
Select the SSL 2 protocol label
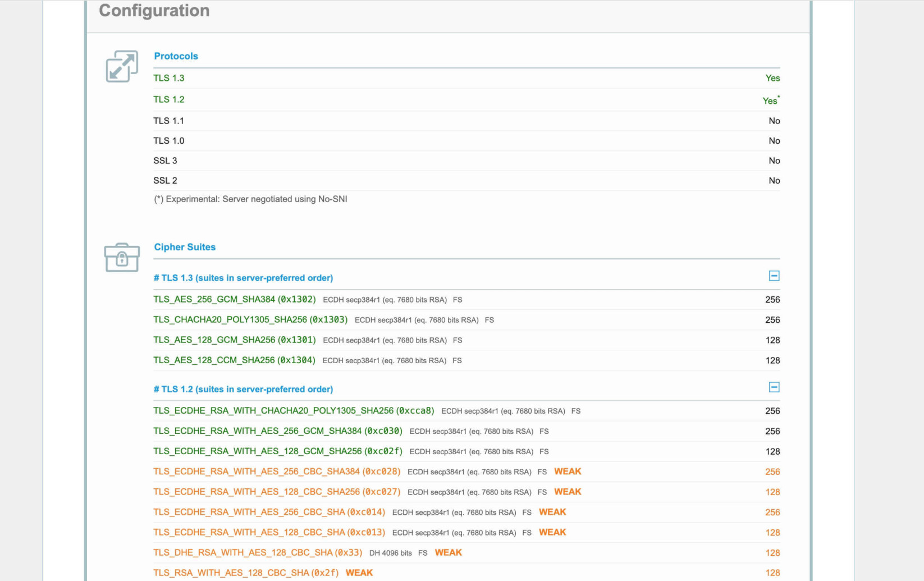tap(165, 180)
